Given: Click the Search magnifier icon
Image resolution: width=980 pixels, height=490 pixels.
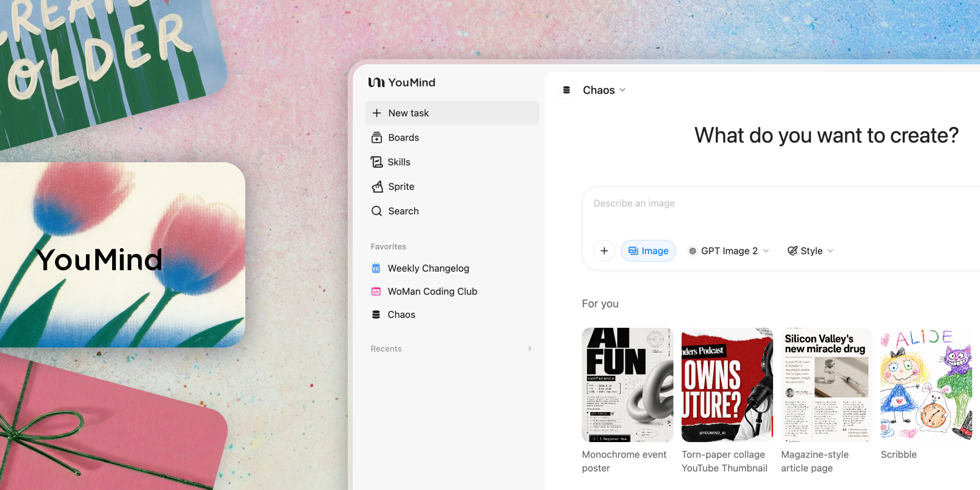Looking at the screenshot, I should (x=377, y=211).
